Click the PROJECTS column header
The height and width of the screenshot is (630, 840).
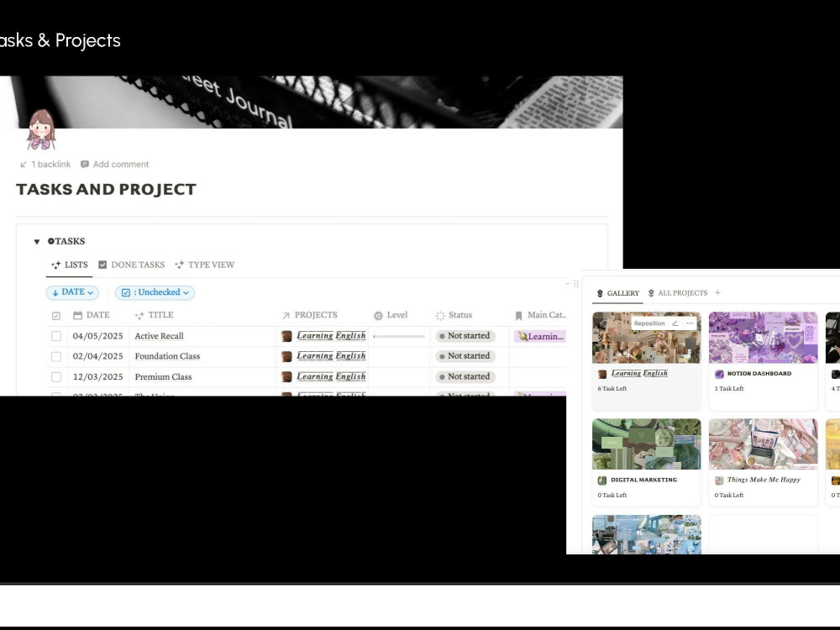(x=310, y=315)
